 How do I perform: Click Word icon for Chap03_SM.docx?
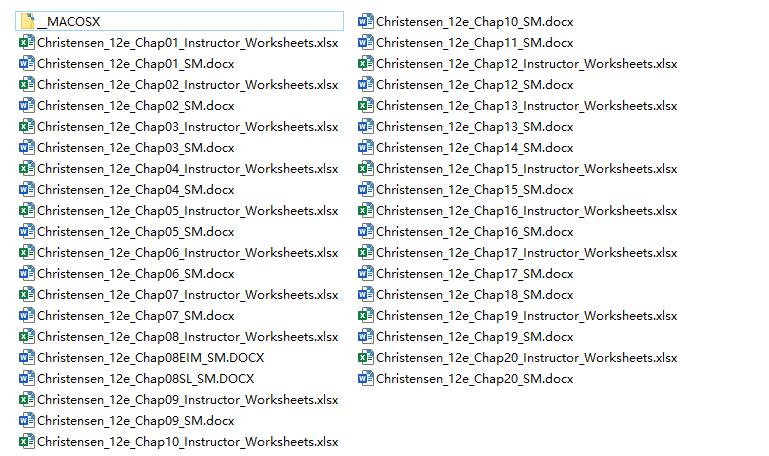pyautogui.click(x=26, y=147)
